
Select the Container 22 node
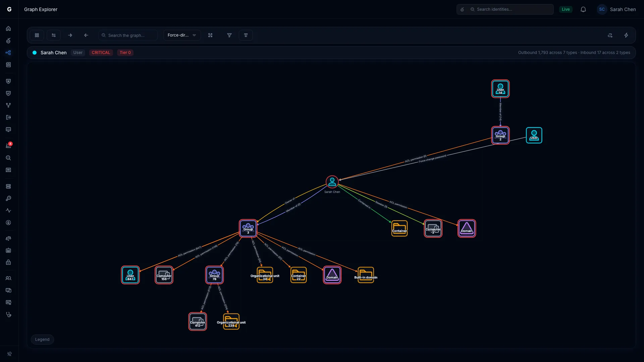(299, 275)
